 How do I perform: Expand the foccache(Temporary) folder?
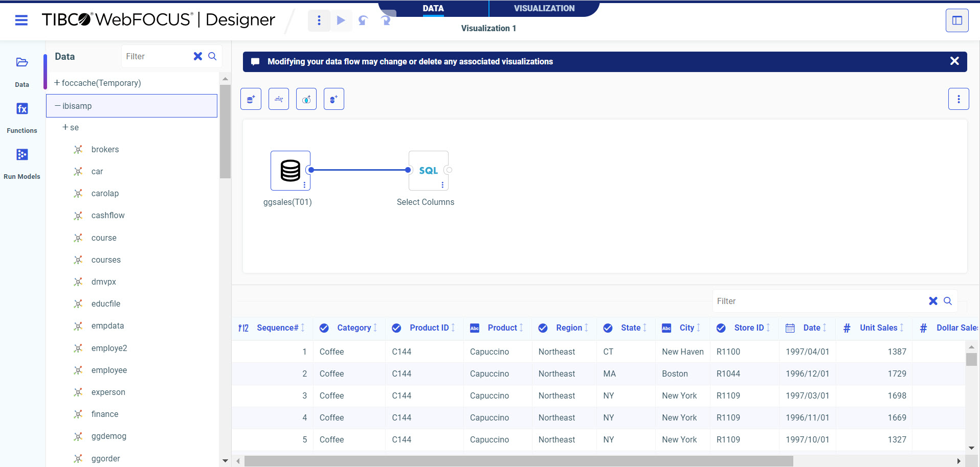(57, 83)
